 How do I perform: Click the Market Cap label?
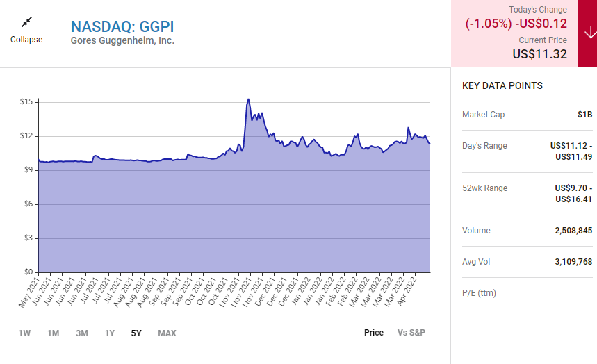[483, 115]
